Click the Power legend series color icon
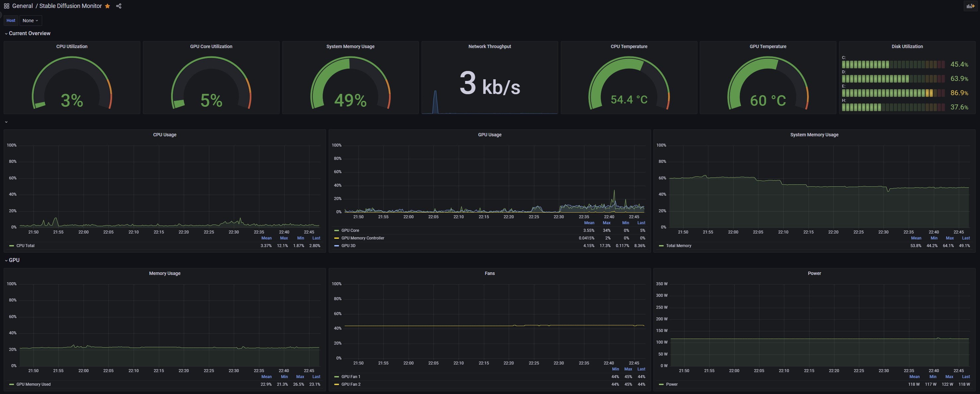This screenshot has height=394, width=980. [x=661, y=384]
